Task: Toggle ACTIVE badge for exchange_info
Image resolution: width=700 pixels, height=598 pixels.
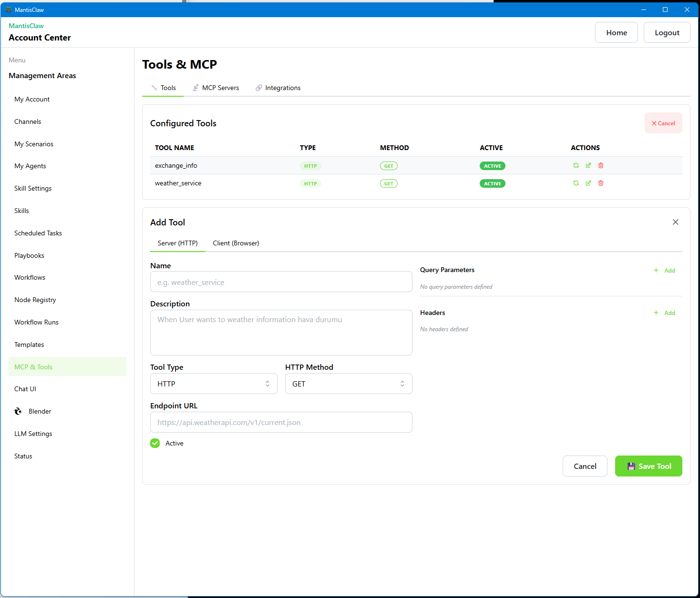Action: click(492, 166)
